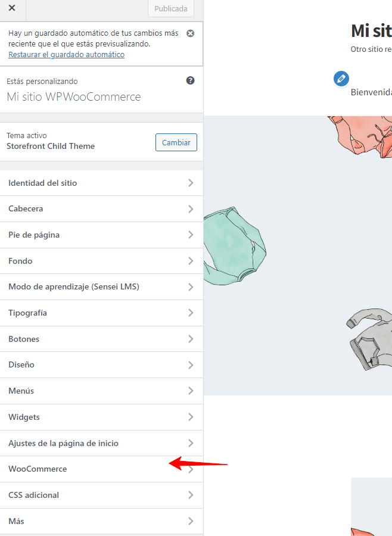Click the Publicada button
Viewport: 392px width, 536px height.
click(171, 8)
